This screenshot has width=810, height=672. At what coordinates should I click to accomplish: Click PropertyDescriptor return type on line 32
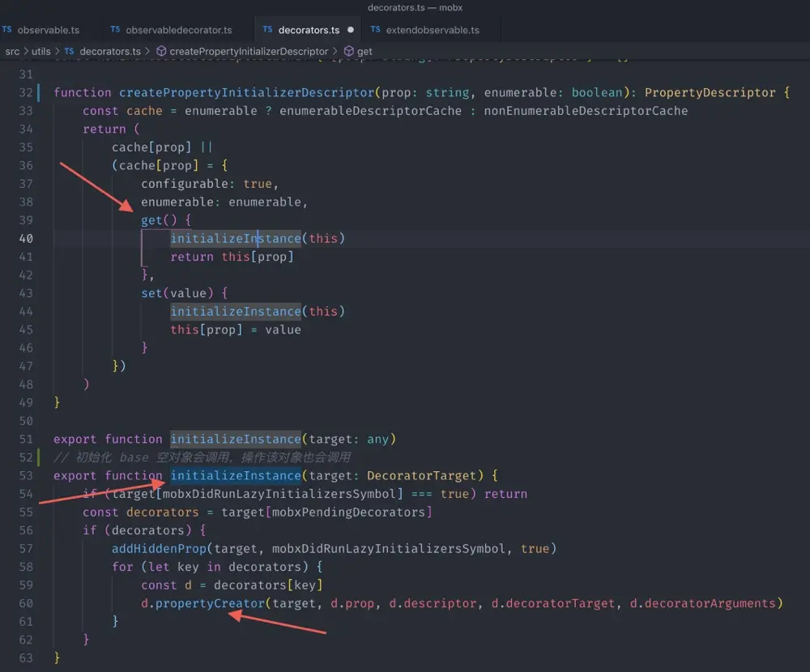coord(710,92)
